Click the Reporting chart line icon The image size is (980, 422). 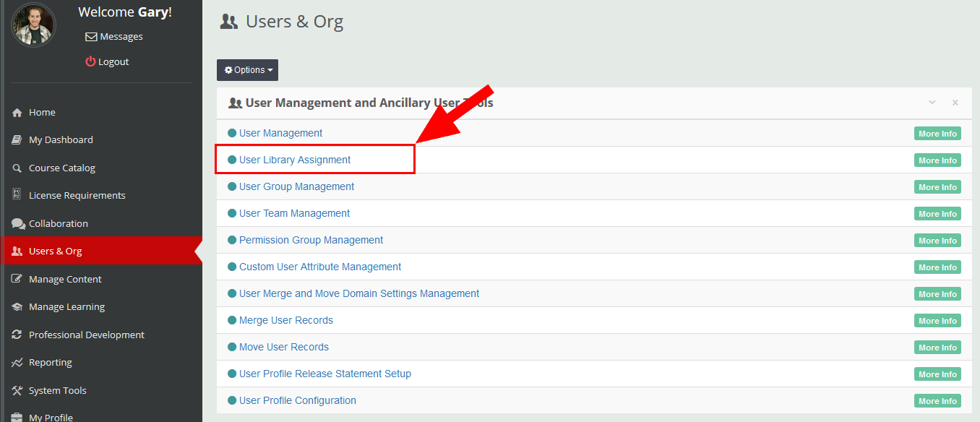coord(17,363)
